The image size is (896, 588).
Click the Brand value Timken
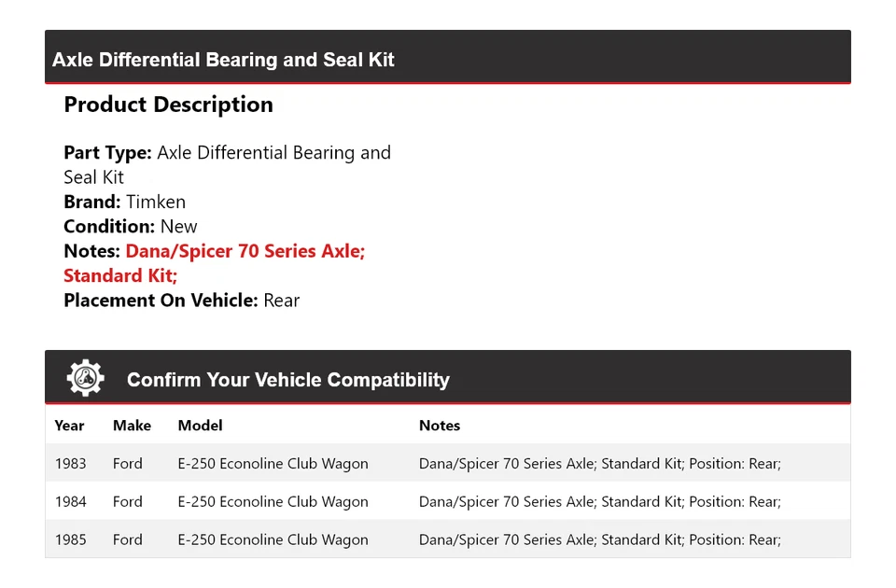(x=156, y=202)
